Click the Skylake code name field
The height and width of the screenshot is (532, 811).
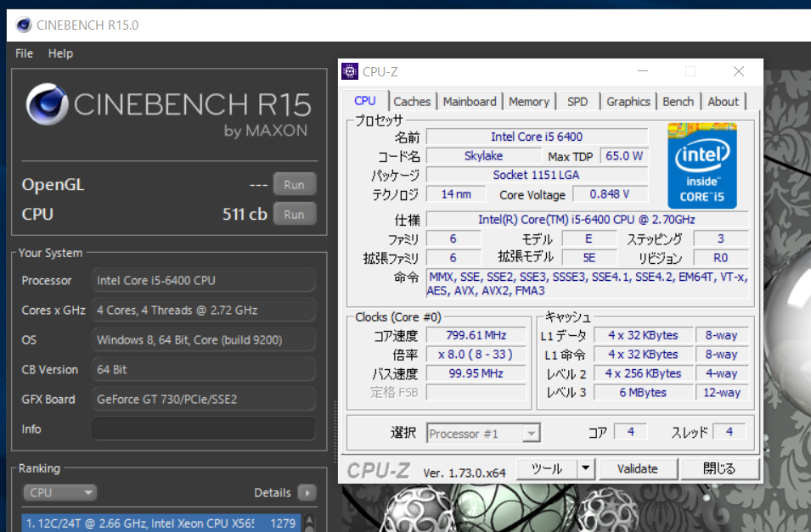[x=483, y=155]
